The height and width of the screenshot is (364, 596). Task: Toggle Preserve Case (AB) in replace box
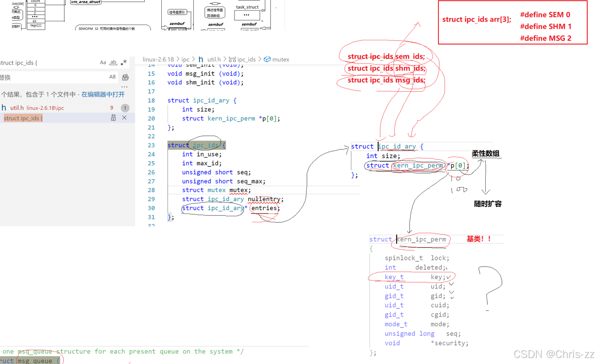(112, 77)
